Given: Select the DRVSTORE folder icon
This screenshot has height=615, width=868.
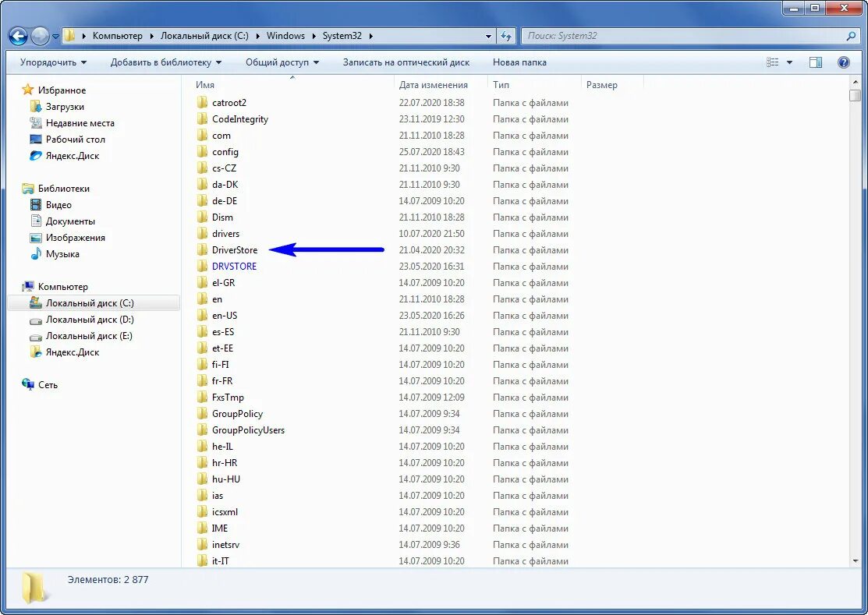Looking at the screenshot, I should pos(202,267).
